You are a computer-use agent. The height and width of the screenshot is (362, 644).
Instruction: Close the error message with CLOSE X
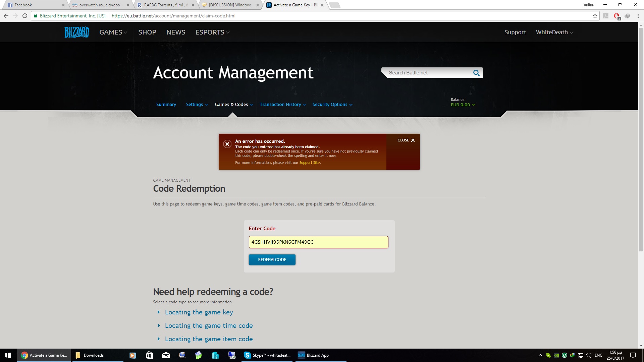(406, 140)
